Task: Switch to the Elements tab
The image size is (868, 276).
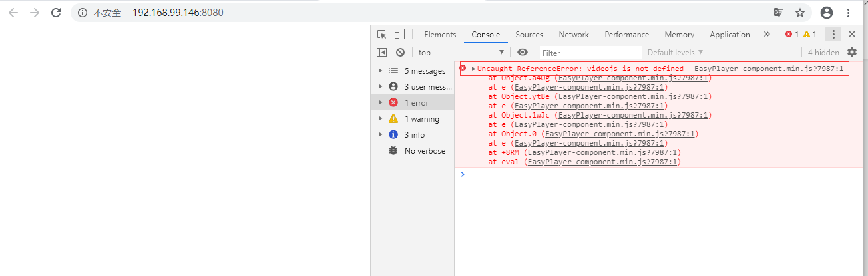Action: click(440, 35)
